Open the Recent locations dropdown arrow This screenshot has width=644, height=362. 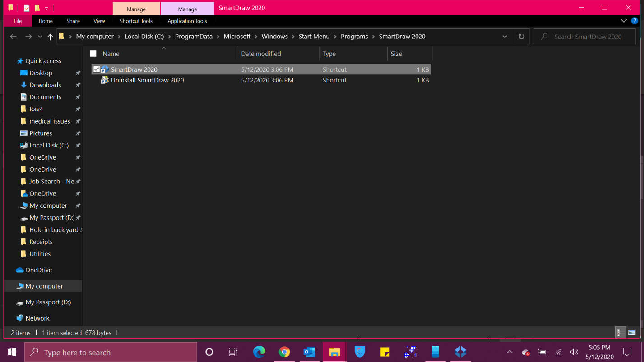[40, 37]
